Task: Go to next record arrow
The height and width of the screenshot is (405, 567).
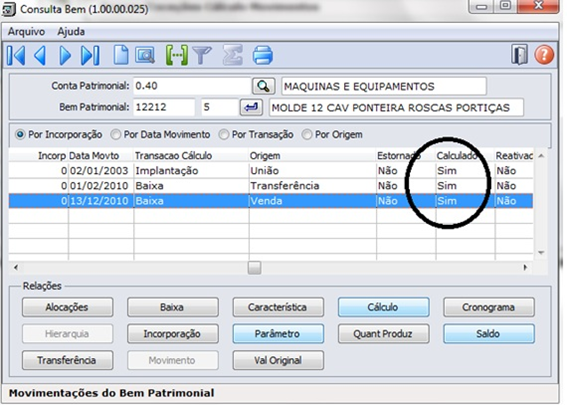Action: point(65,56)
